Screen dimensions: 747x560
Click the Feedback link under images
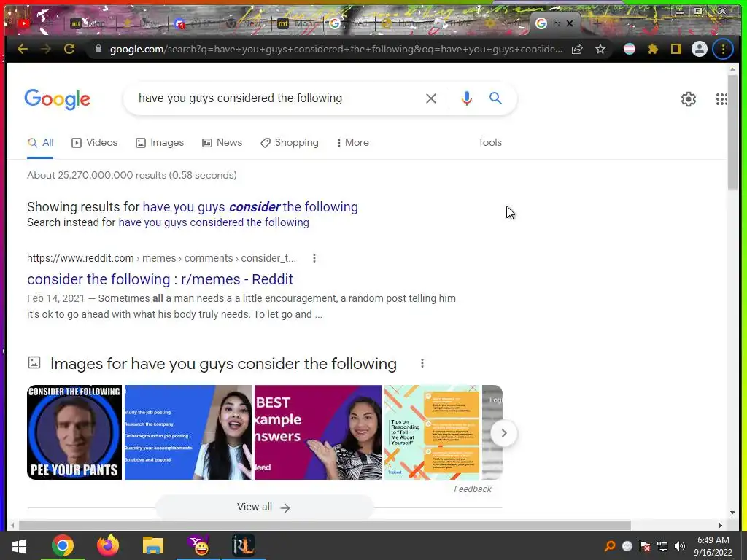(x=472, y=489)
